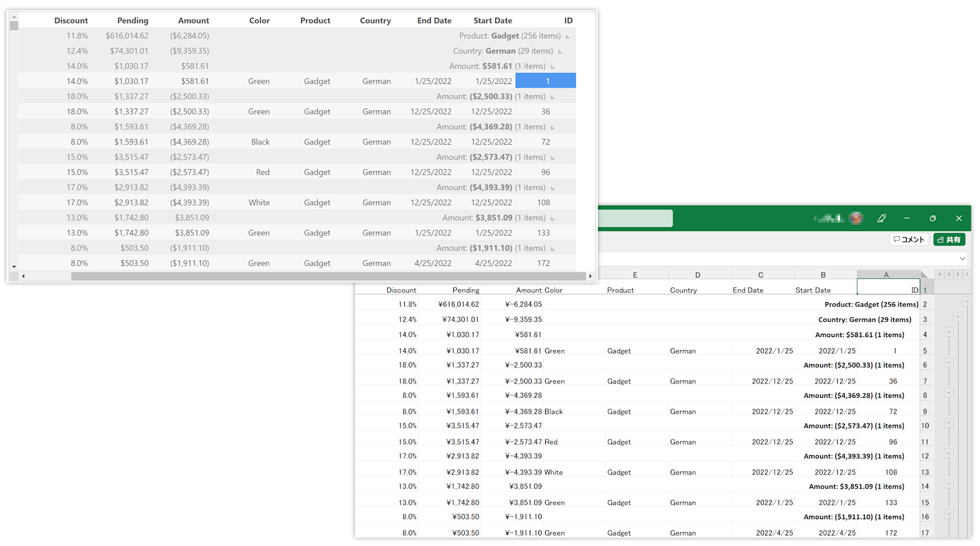Screen dimensions: 980x546
Task: Collapse Excel outline group at row 10
Action: pos(949,423)
